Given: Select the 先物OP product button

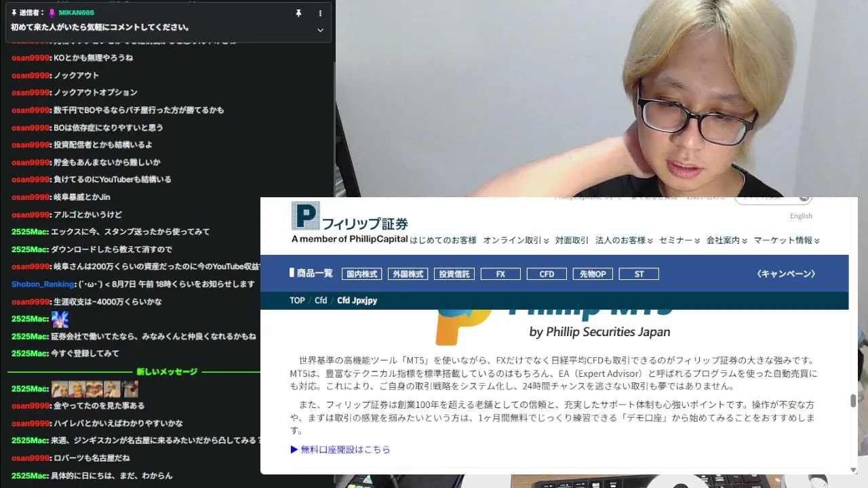Looking at the screenshot, I should click(x=593, y=274).
